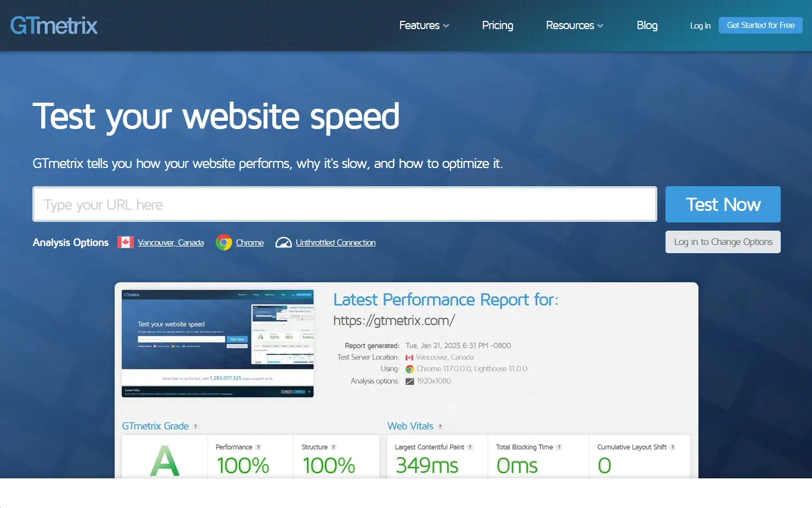This screenshot has height=508, width=812.
Task: Click the resolution icon beside 1920x1080
Action: (x=409, y=381)
